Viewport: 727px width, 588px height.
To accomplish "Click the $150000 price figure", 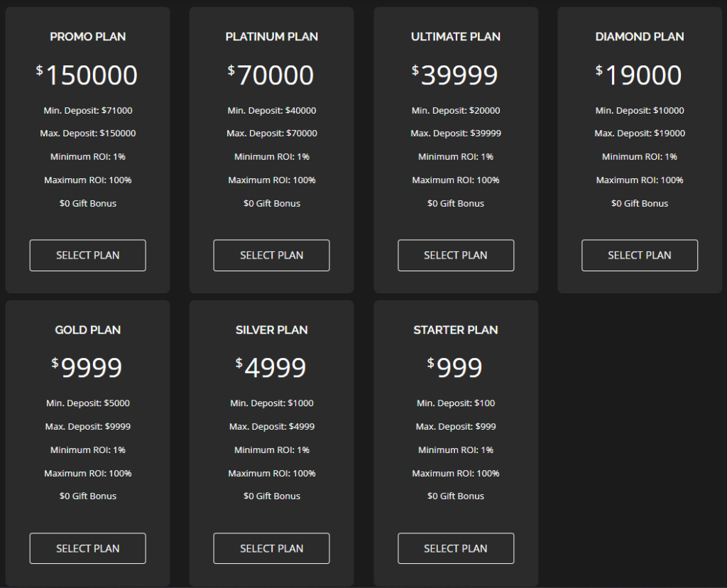I will pos(88,75).
